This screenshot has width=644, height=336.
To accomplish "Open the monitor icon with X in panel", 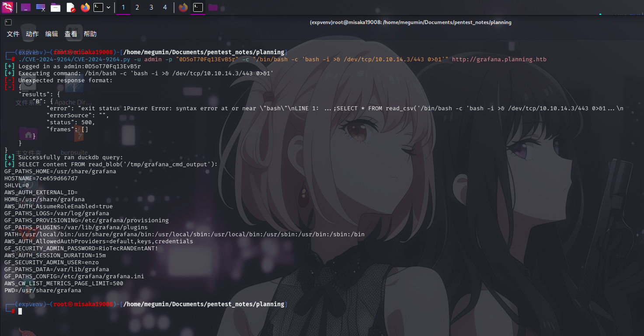I will pos(41,7).
